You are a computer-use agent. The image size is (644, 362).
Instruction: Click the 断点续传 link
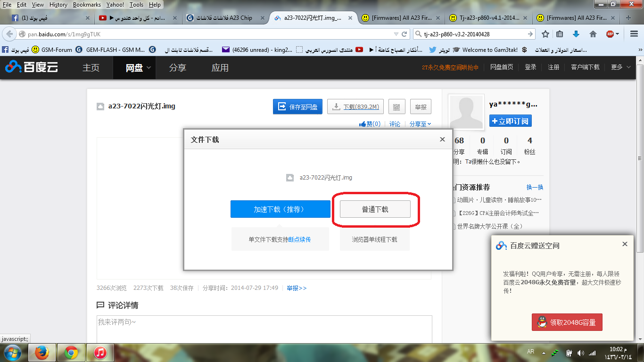click(x=299, y=239)
